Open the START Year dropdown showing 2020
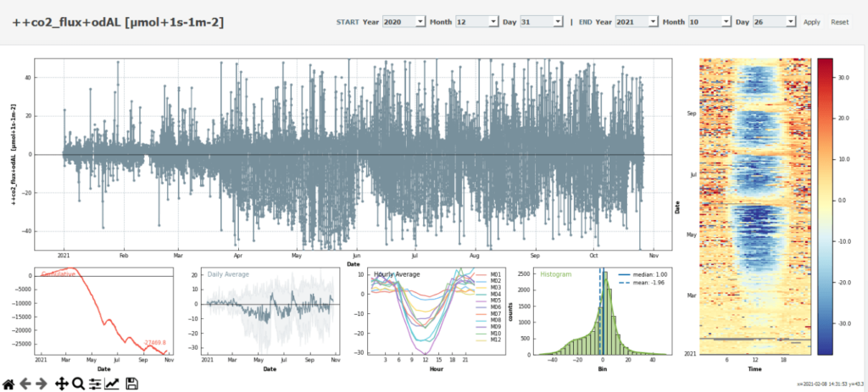Image resolution: width=868 pixels, height=392 pixels. click(403, 21)
